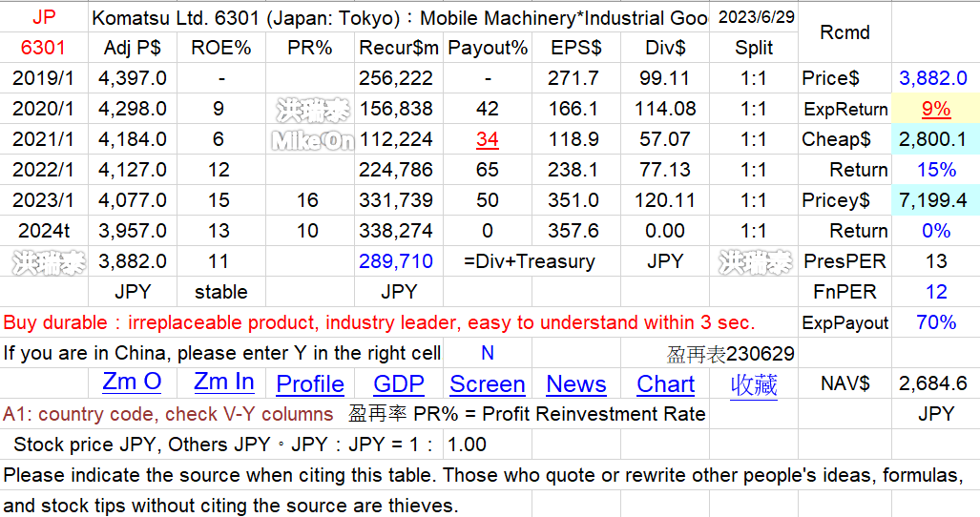Click the Return value 0%

(x=935, y=231)
